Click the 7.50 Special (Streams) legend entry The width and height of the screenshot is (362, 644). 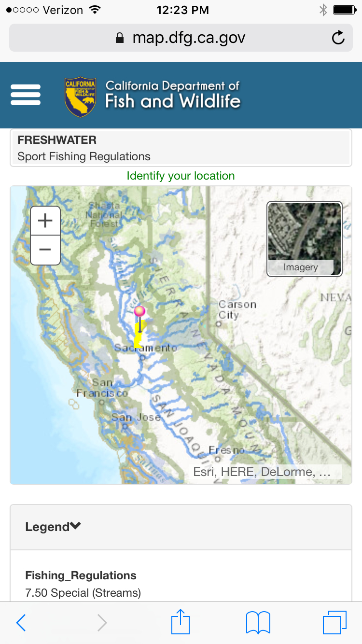point(83,592)
